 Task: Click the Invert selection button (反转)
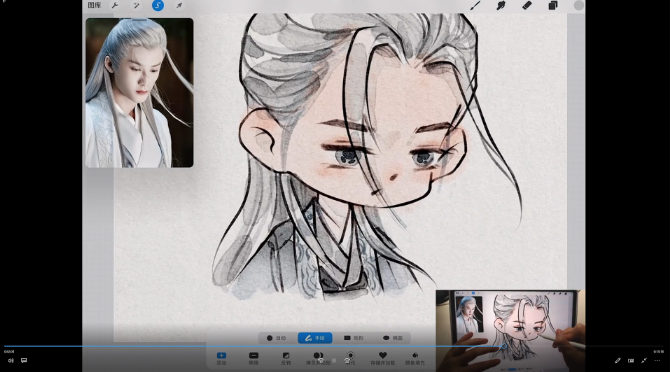pyautogui.click(x=286, y=358)
